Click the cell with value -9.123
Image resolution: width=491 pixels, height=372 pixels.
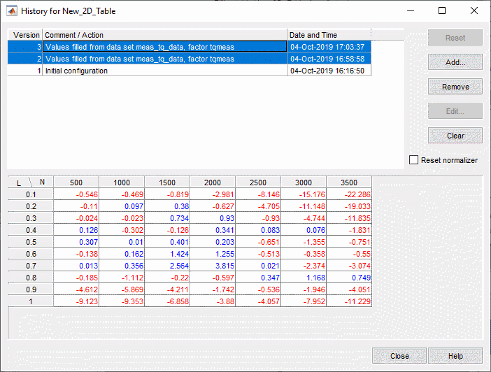coord(76,301)
